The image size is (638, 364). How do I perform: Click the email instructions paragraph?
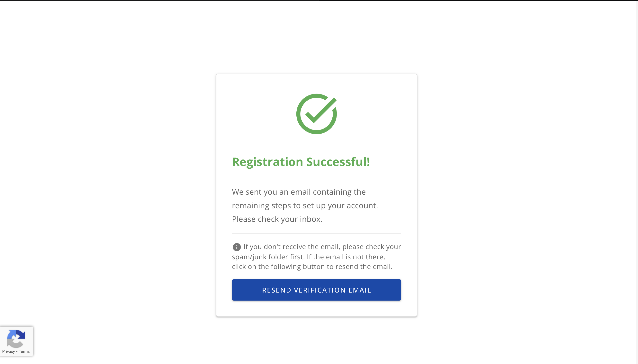pos(305,205)
